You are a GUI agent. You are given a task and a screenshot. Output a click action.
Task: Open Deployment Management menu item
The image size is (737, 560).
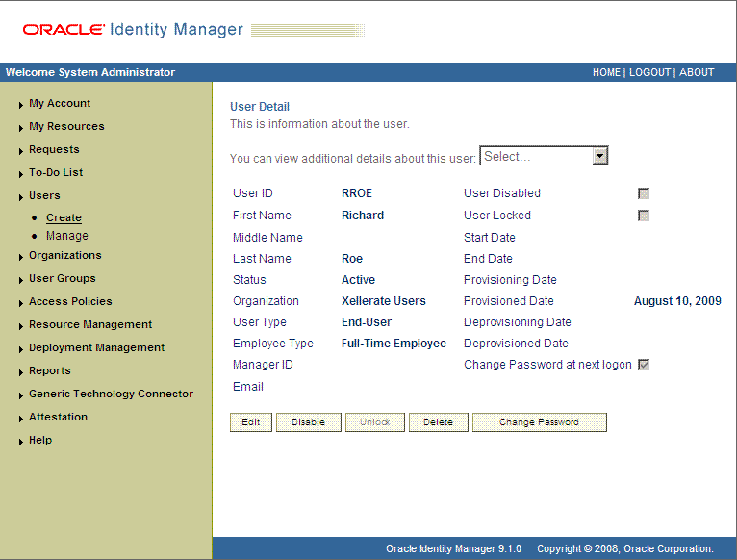97,347
